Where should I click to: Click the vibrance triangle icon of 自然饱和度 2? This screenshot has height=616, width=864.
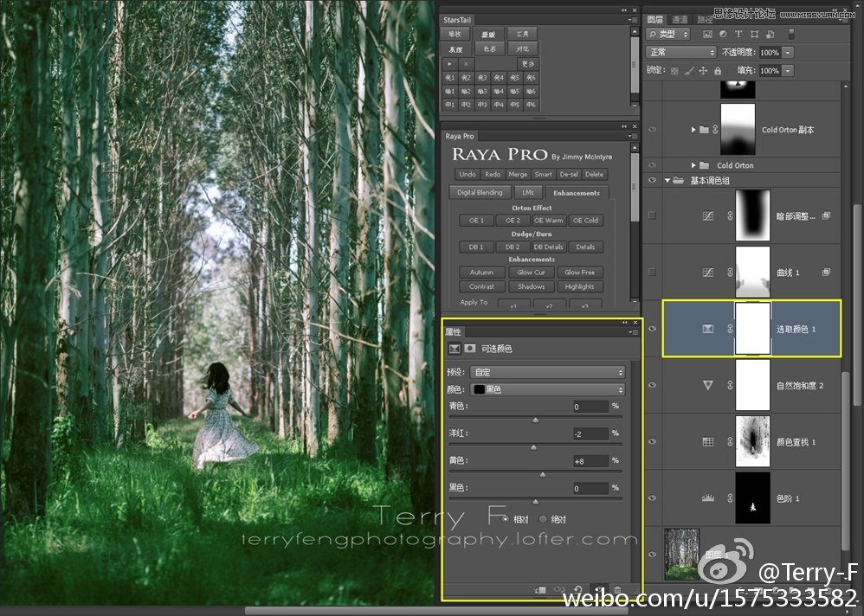pos(708,385)
